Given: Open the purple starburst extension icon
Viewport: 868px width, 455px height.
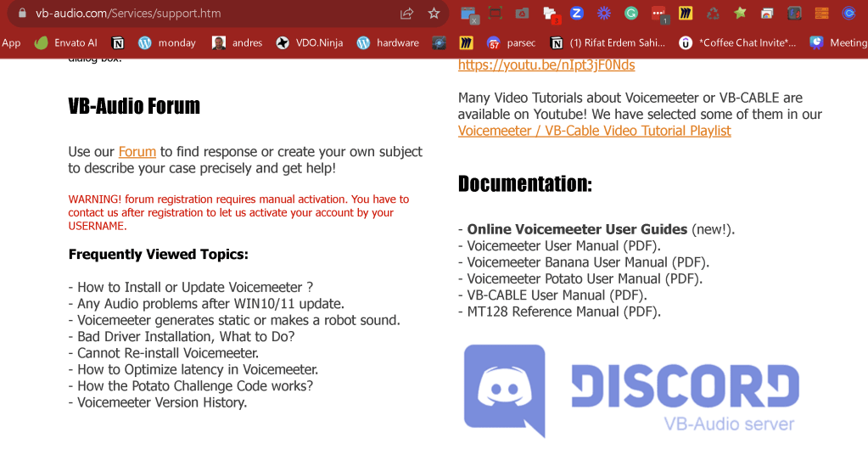Looking at the screenshot, I should (x=604, y=14).
